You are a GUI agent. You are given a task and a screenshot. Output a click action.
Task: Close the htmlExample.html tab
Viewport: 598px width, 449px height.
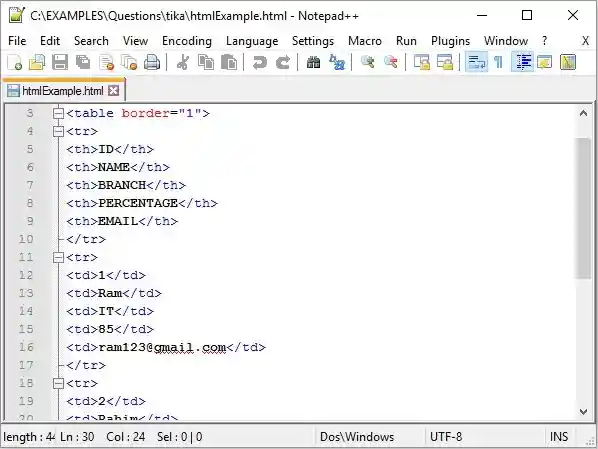113,91
